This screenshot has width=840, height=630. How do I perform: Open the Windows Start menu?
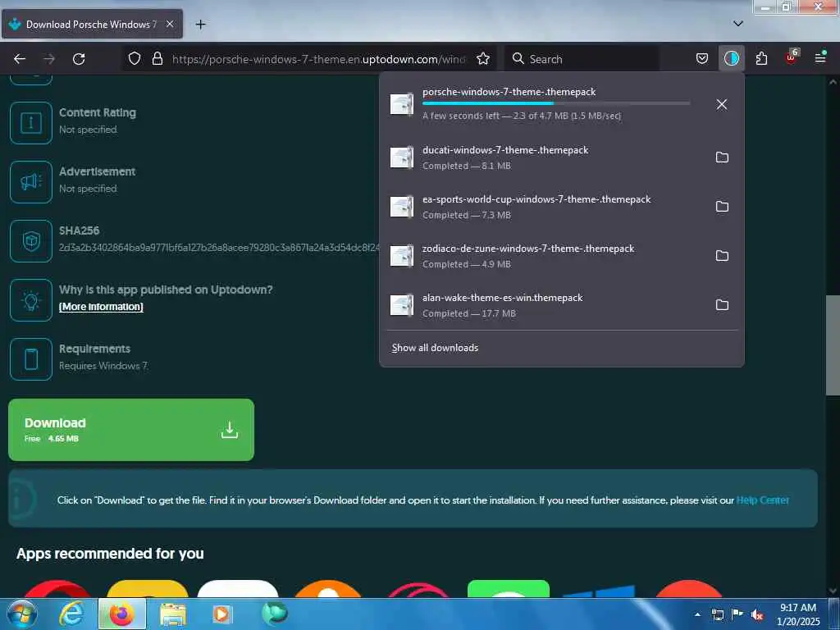pos(22,614)
